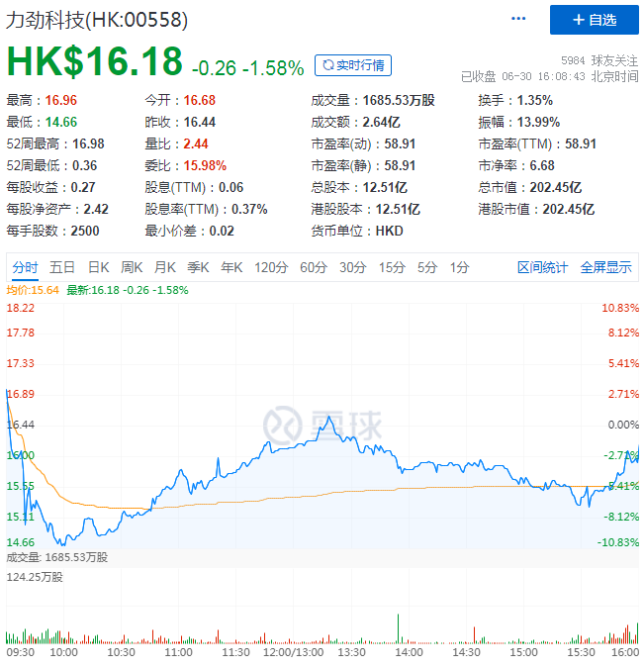The width and height of the screenshot is (644, 667).
Task: Click the 量比 value 2.44
Action: pyautogui.click(x=196, y=143)
